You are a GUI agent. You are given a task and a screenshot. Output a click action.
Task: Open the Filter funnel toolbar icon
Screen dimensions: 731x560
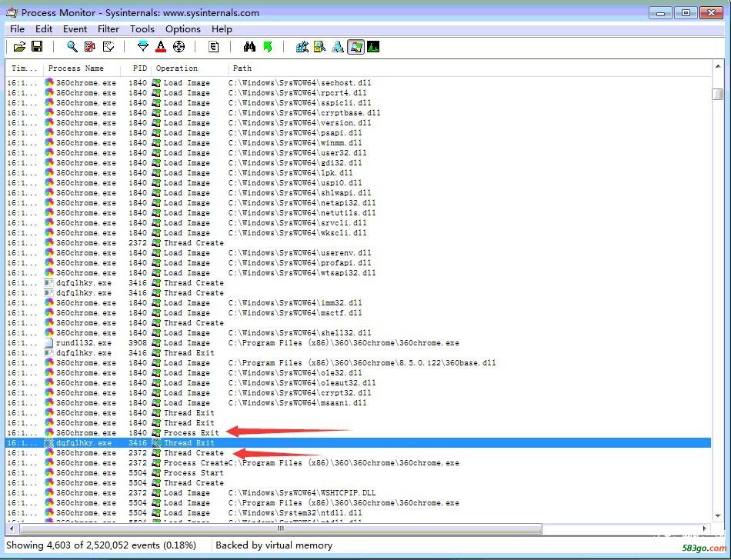coord(142,47)
